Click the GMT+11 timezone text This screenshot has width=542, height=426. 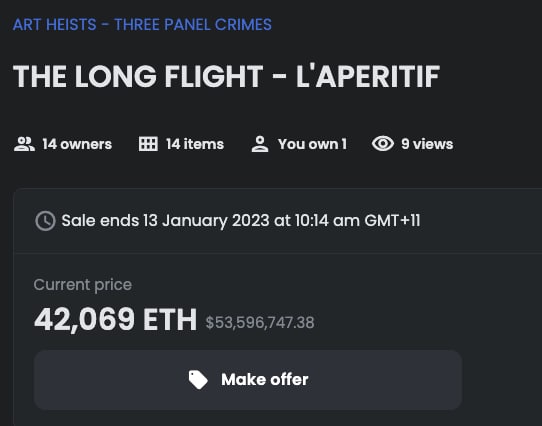click(392, 221)
